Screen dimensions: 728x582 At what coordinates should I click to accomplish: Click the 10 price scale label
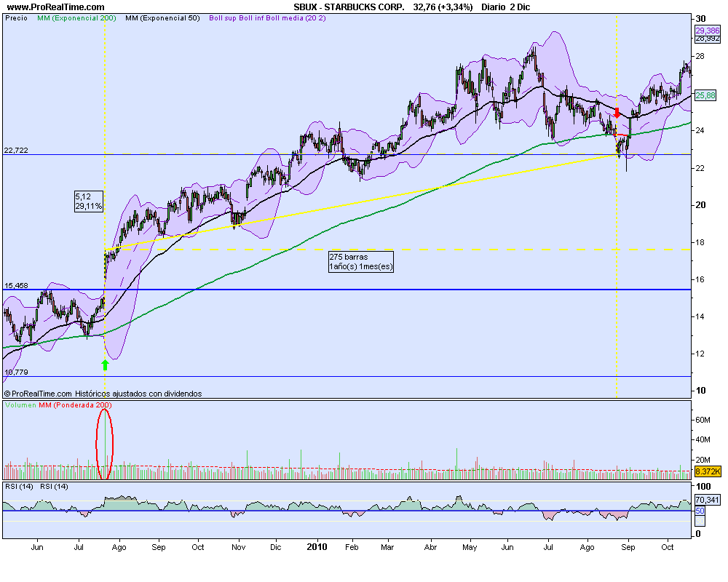(x=700, y=391)
